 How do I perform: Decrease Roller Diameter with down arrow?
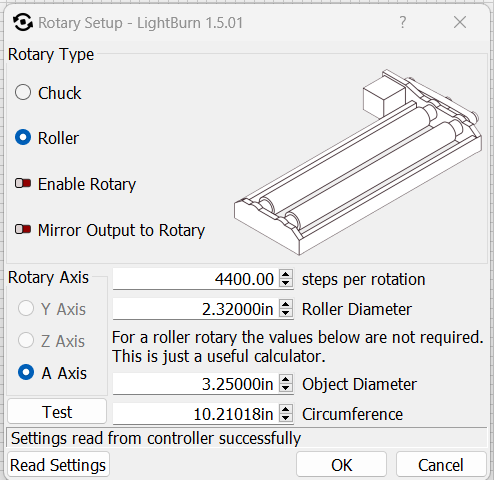(x=286, y=313)
